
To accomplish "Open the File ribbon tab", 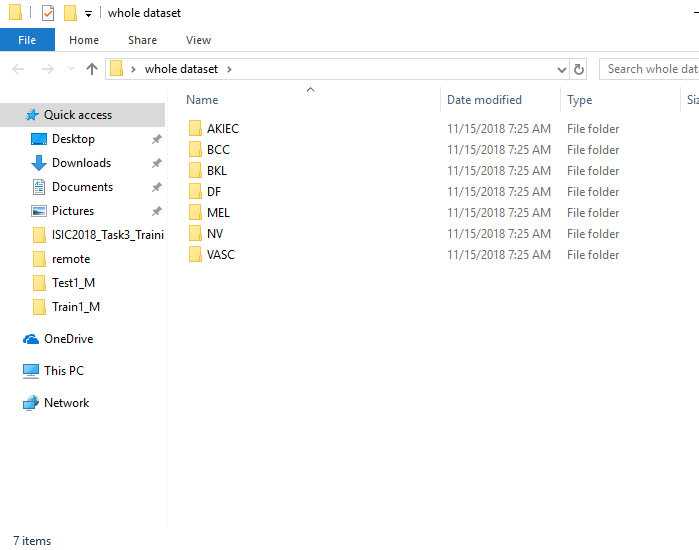I will pos(27,40).
